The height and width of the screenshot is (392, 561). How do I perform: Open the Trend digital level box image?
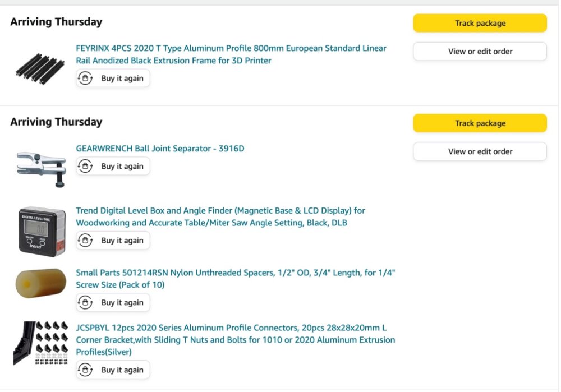coord(40,231)
